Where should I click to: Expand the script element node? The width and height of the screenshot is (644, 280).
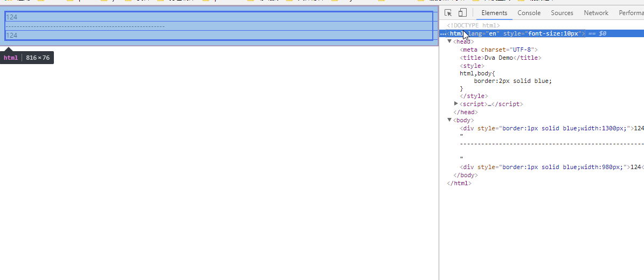(456, 104)
